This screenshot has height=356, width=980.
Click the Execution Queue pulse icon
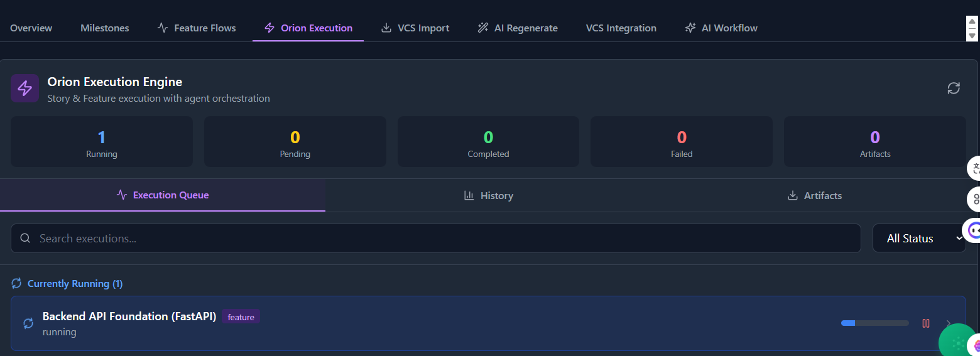pos(122,195)
